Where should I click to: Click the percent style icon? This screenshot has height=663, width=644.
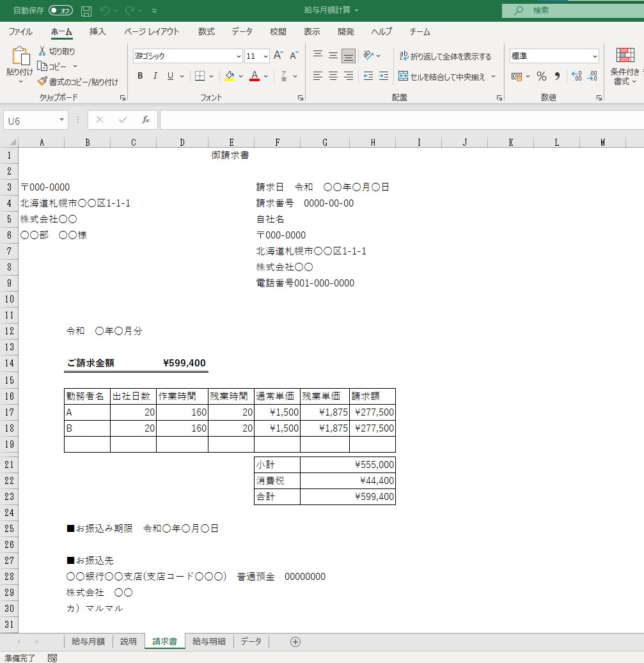click(x=541, y=76)
